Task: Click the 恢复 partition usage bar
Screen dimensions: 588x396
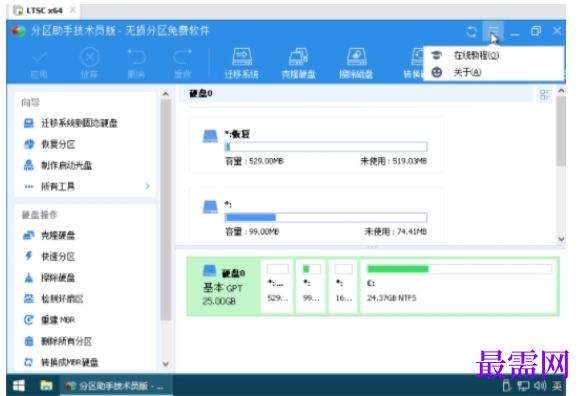Action: [326, 147]
